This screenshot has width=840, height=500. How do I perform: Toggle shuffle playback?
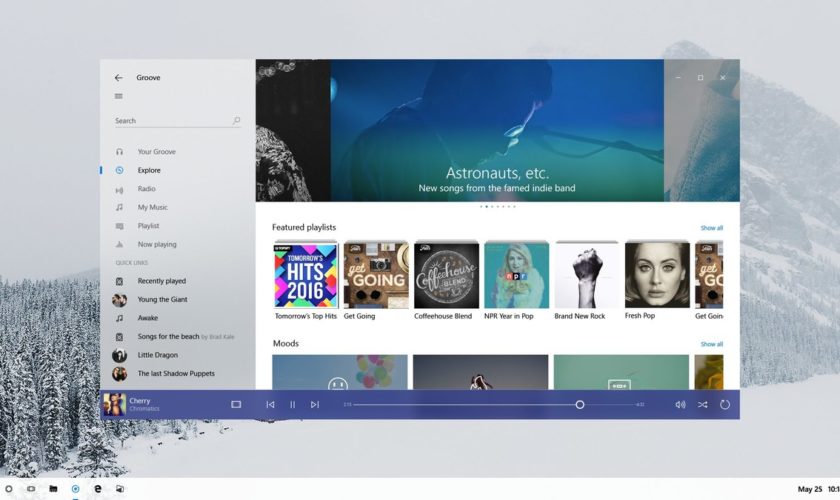pyautogui.click(x=702, y=405)
